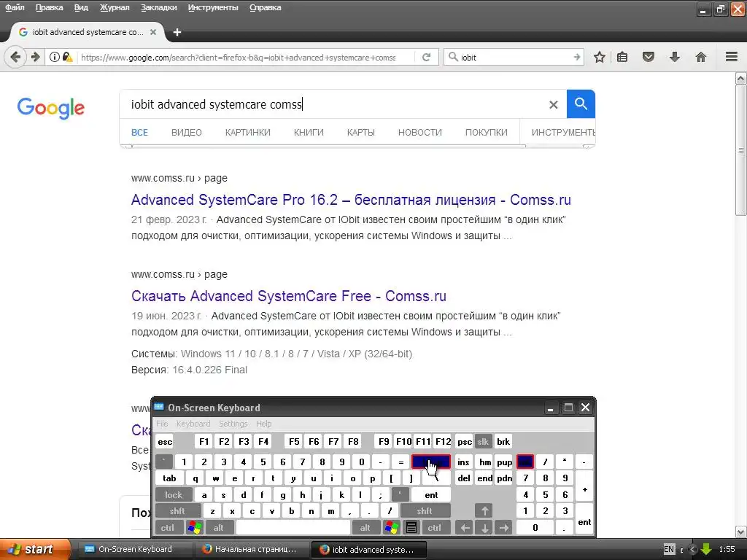This screenshot has height=560, width=747.
Task: Click the Firefox forward arrow
Action: [35, 57]
